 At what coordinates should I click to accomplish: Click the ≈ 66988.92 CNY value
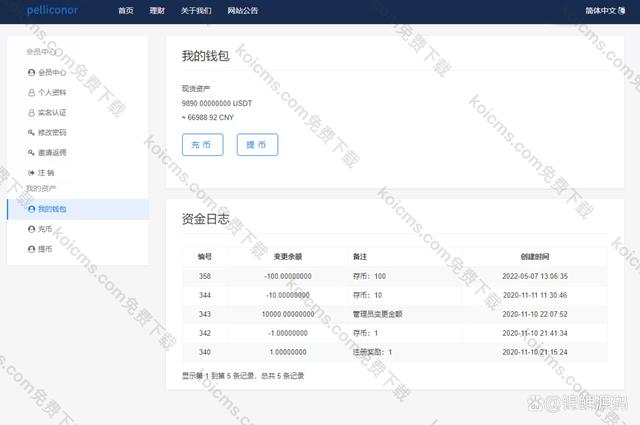208,118
